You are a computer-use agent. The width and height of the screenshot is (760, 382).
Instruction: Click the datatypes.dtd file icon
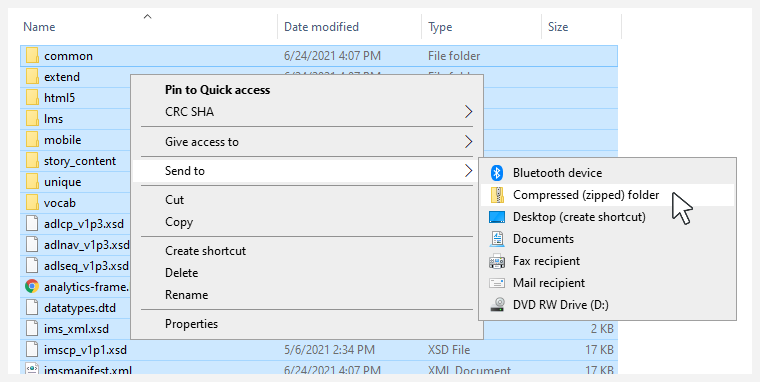coord(32,308)
